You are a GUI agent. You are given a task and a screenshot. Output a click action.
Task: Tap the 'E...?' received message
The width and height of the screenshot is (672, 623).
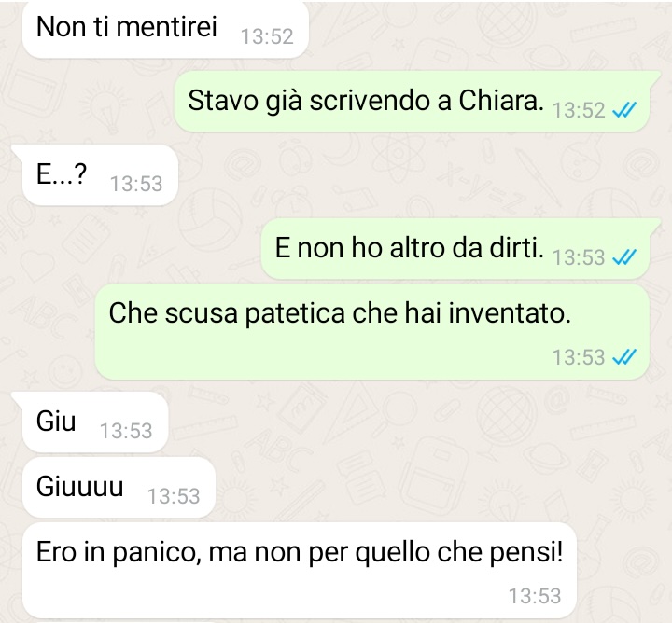[100, 175]
